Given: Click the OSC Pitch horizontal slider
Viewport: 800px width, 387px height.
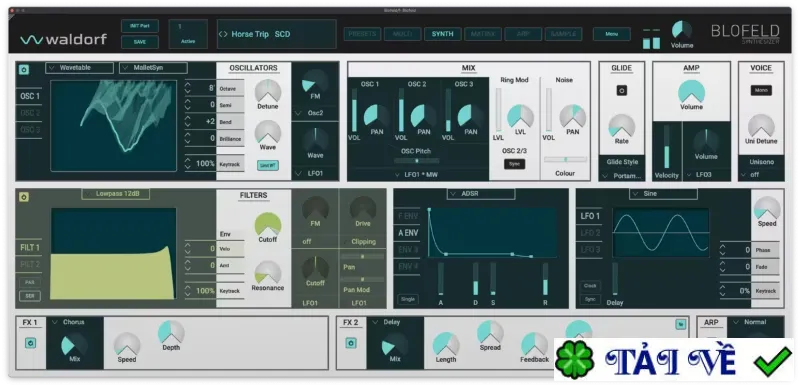Looking at the screenshot, I should click(x=416, y=161).
